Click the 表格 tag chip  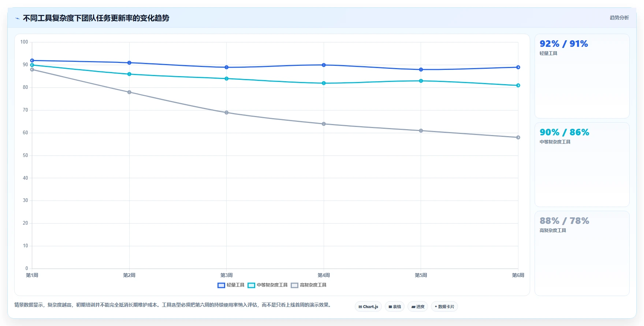(395, 307)
